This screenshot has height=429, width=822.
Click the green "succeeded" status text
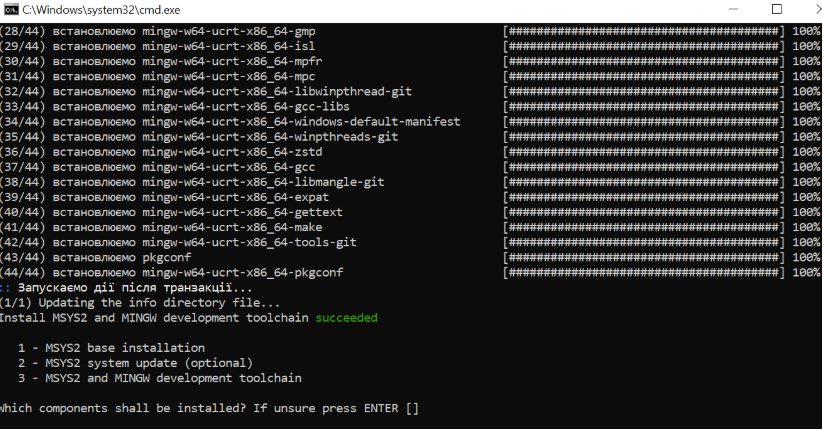point(346,318)
